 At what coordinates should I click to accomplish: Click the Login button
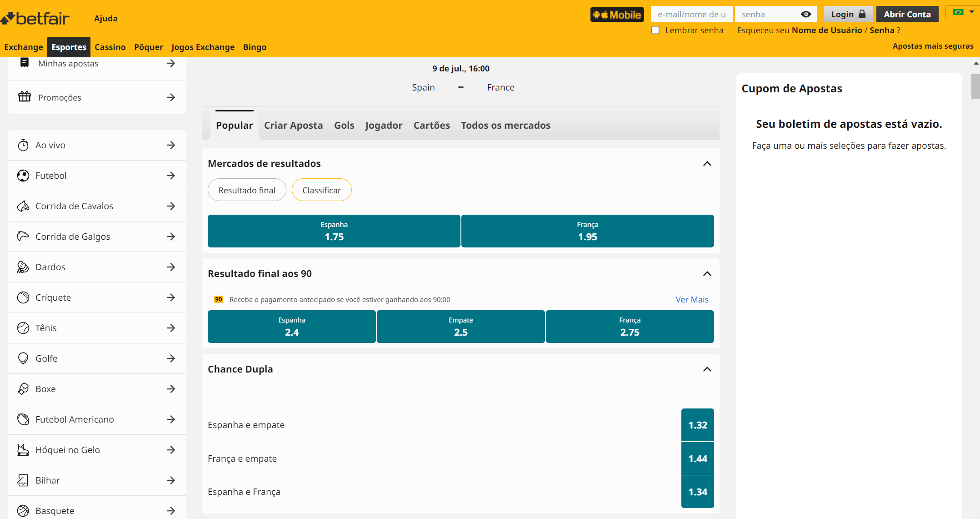coord(848,14)
